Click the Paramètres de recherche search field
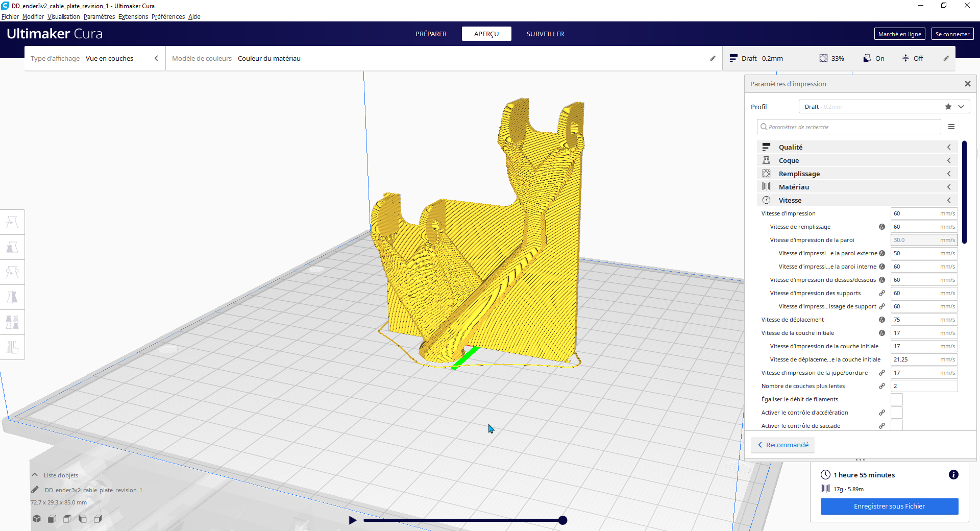 [x=849, y=127]
